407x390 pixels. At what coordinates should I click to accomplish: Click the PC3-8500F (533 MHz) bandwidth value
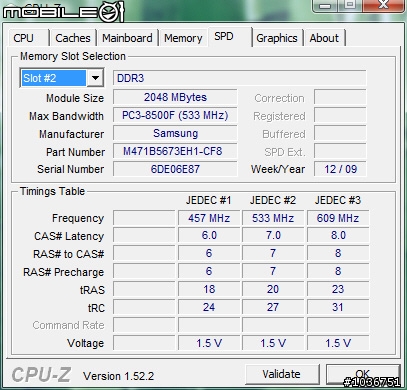tap(175, 115)
